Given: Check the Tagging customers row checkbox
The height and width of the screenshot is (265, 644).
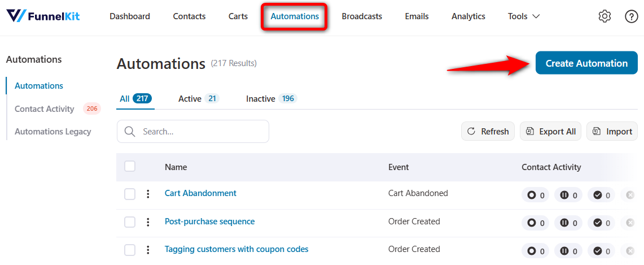Looking at the screenshot, I should [130, 250].
